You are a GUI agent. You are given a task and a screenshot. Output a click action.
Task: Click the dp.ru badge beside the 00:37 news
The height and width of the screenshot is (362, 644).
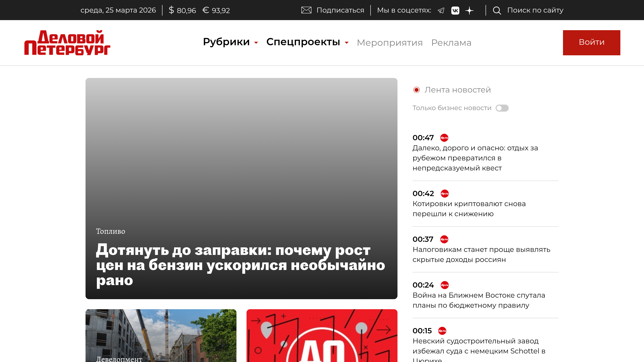(x=445, y=239)
